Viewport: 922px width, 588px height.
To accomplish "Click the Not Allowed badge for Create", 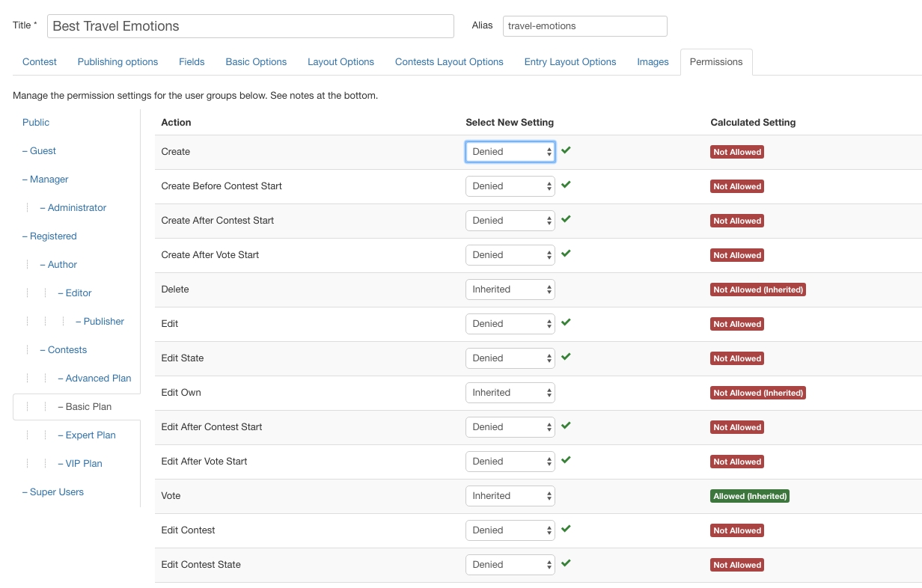I will (736, 152).
